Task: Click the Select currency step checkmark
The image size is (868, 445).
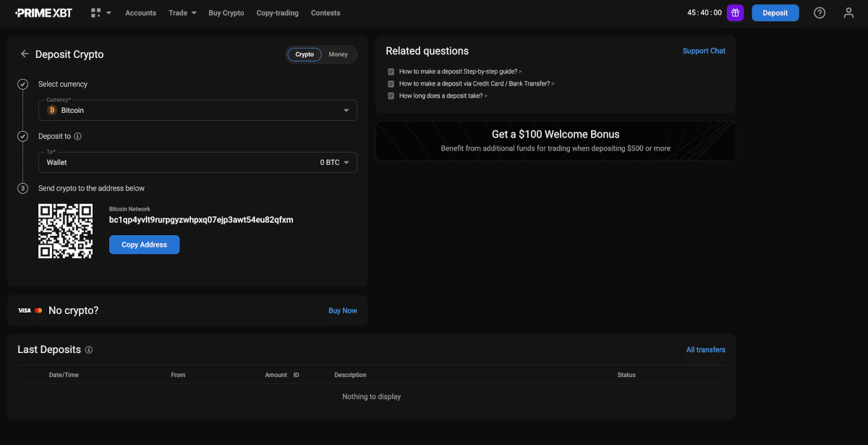Action: tap(22, 84)
